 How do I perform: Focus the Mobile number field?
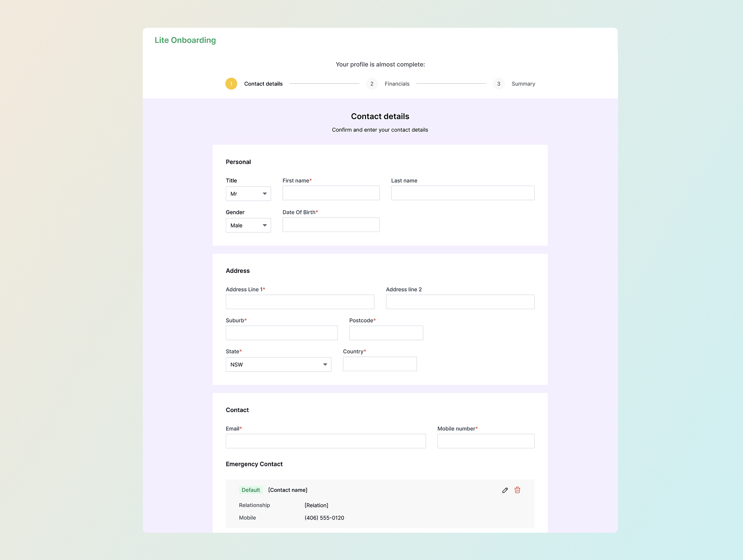(486, 441)
